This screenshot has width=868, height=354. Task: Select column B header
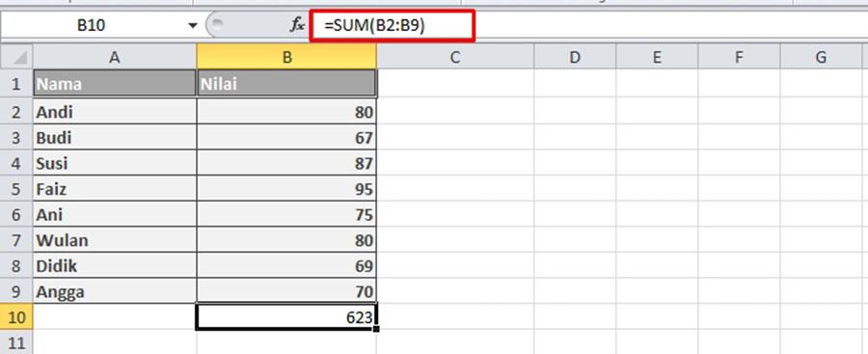click(286, 57)
